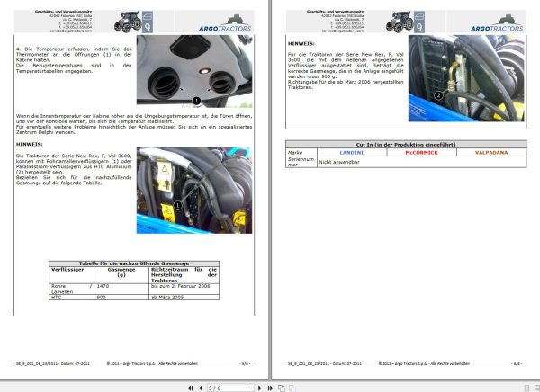This screenshot has width=540, height=392.
Task: Click the VALPADANA brand cell
Action: coord(491,153)
